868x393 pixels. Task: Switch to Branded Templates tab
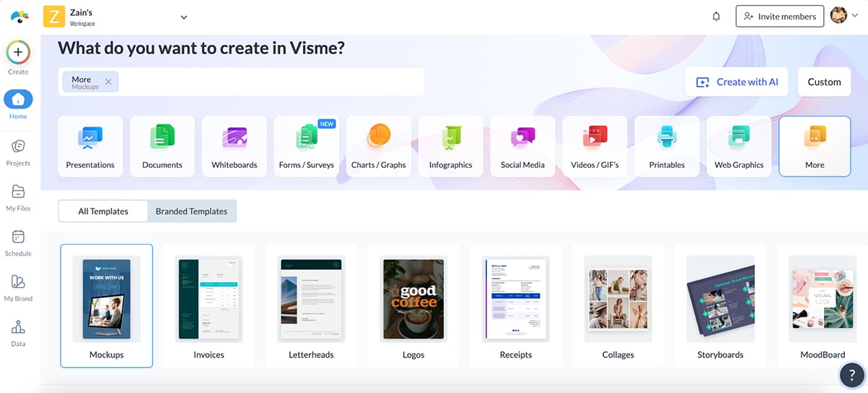click(x=192, y=211)
